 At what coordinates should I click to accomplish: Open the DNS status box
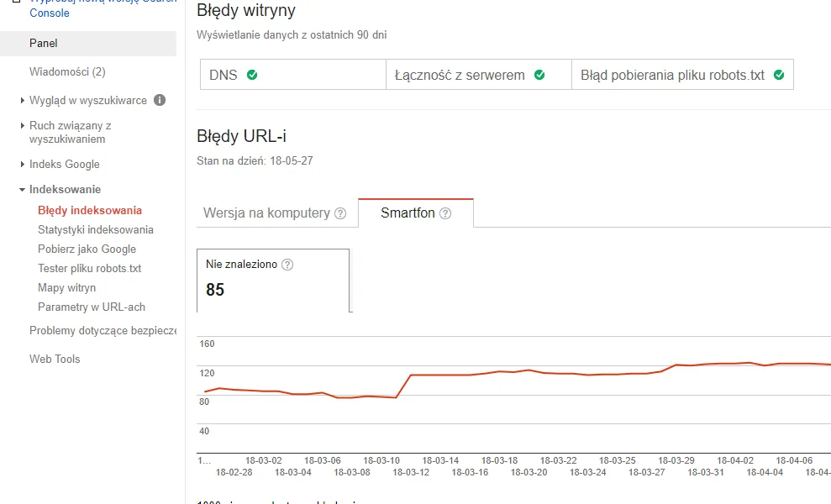click(293, 75)
